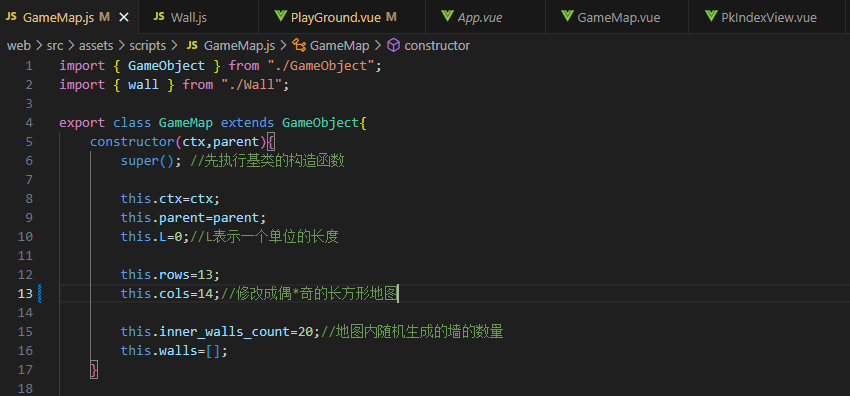
Task: Switch to the Wall.js tab
Action: pos(198,17)
